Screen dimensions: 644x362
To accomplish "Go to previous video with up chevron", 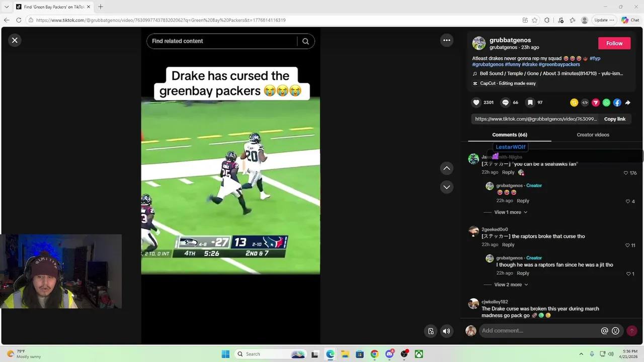I will (446, 168).
